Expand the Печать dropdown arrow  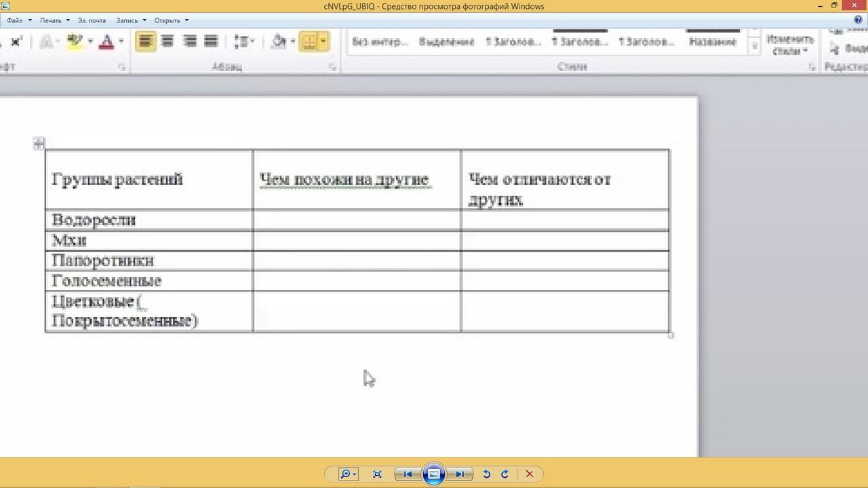(68, 20)
